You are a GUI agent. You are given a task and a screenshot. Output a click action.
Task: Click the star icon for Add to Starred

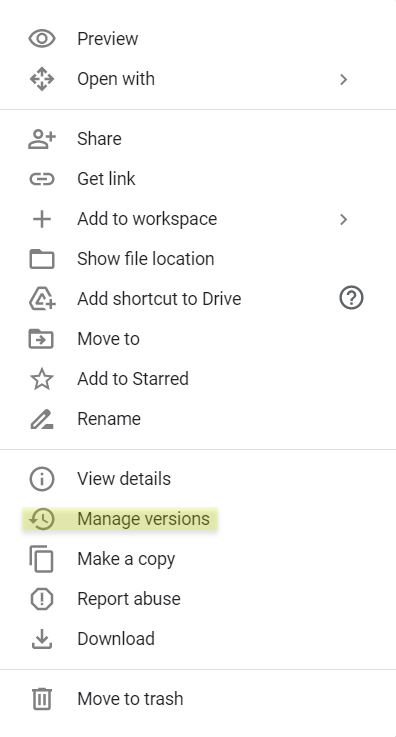coord(42,379)
